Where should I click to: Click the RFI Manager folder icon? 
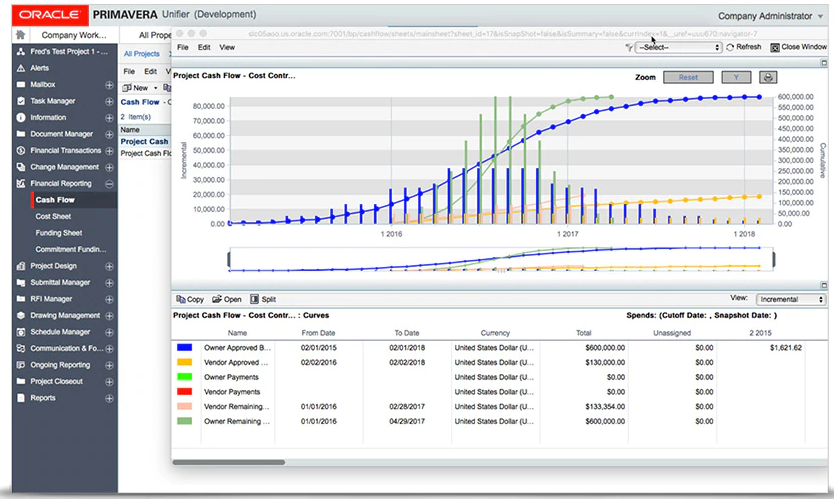pyautogui.click(x=21, y=299)
